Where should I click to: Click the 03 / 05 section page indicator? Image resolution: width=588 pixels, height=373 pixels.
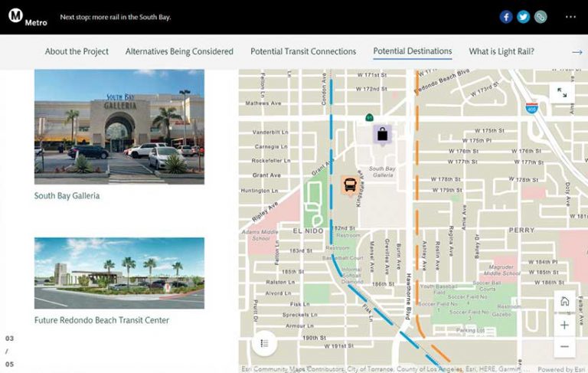tap(9, 352)
